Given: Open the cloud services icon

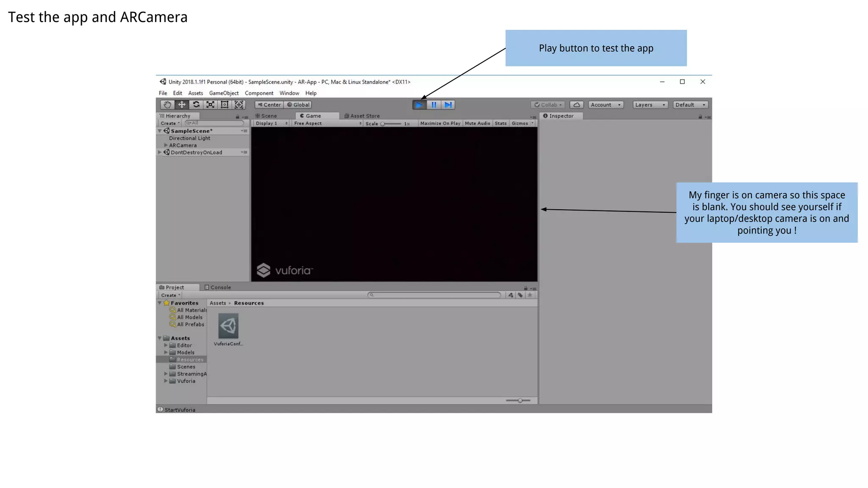Looking at the screenshot, I should click(x=576, y=105).
